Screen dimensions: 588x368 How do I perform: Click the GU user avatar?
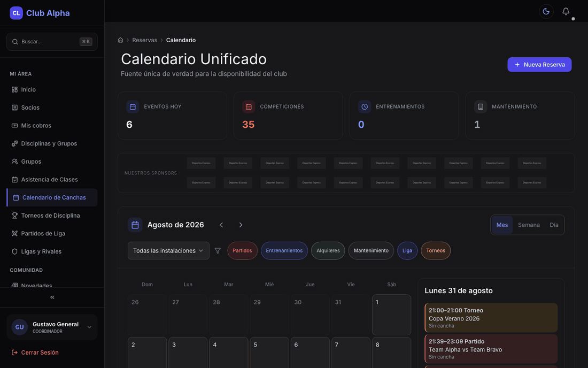click(x=19, y=327)
